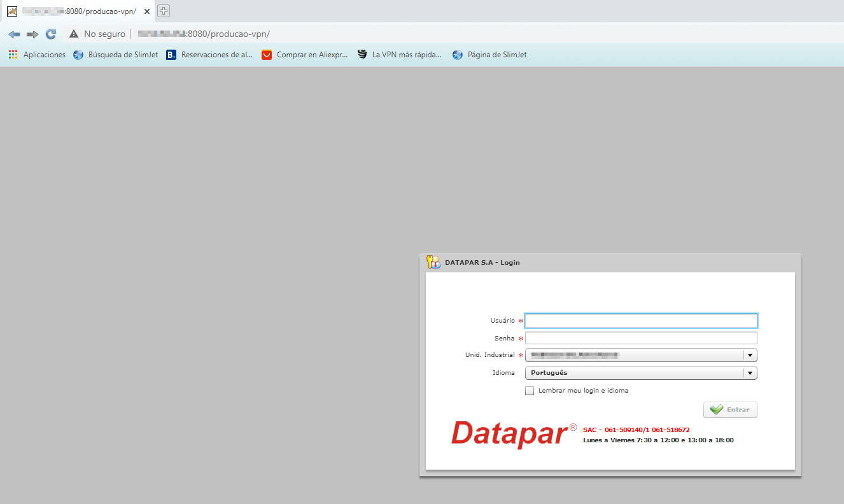The width and height of the screenshot is (844, 504).
Task: Select the producao-vpn browser tab
Action: click(x=78, y=11)
